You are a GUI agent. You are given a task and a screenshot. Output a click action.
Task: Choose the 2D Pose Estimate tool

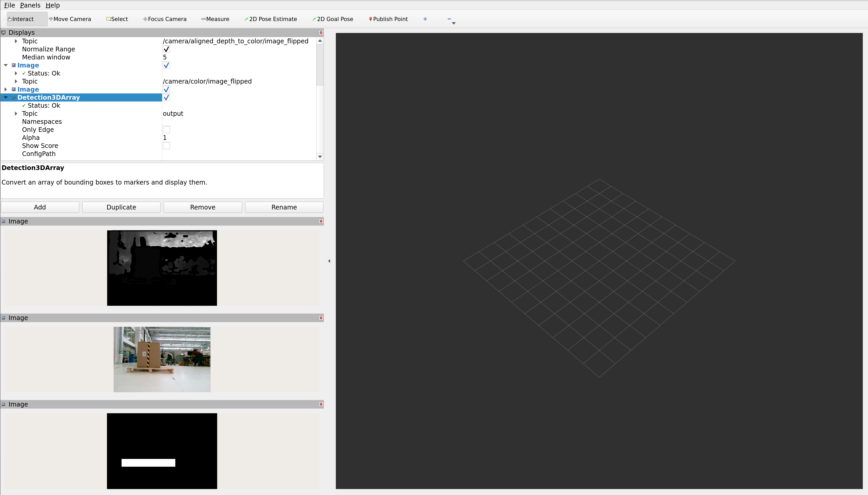[x=271, y=19]
